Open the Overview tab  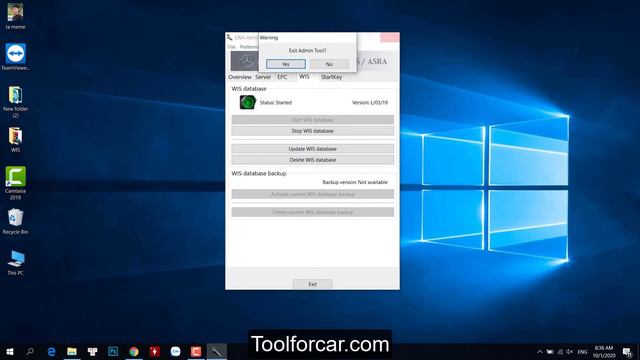point(240,77)
